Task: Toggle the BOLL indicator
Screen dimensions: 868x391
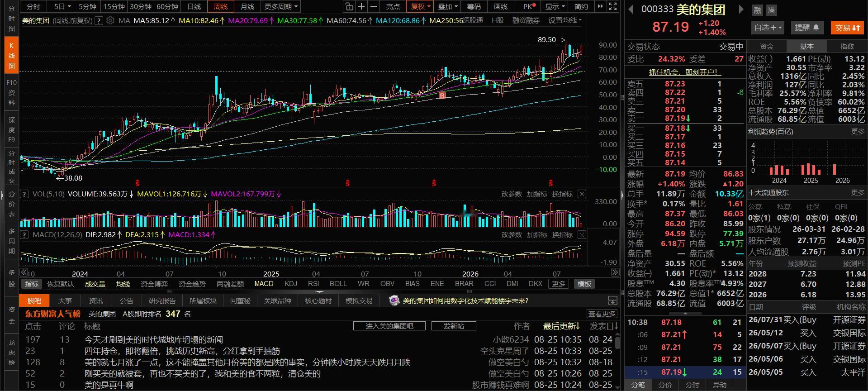Action: point(338,284)
